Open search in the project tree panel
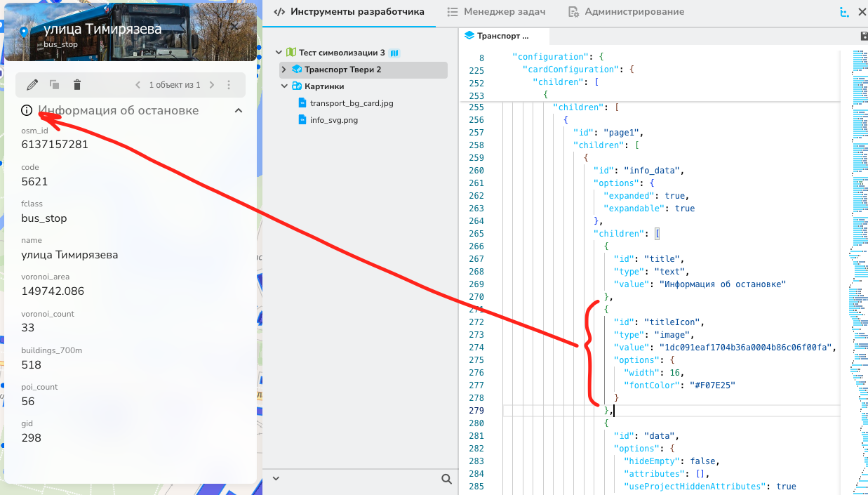The width and height of the screenshot is (868, 495). [446, 479]
